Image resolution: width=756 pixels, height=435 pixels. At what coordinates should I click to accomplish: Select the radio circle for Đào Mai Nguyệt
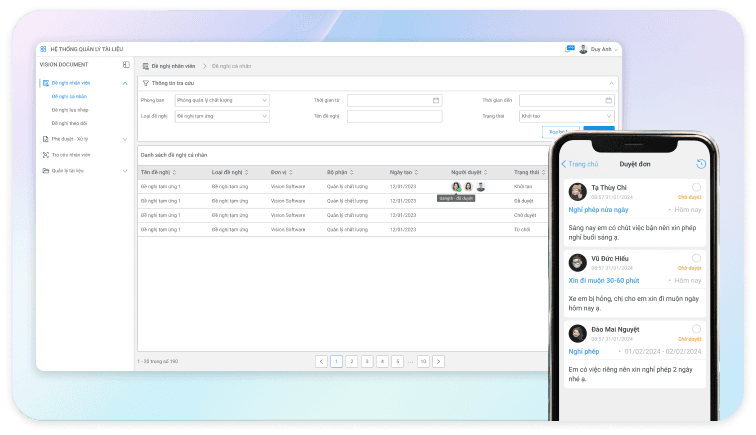pyautogui.click(x=696, y=329)
